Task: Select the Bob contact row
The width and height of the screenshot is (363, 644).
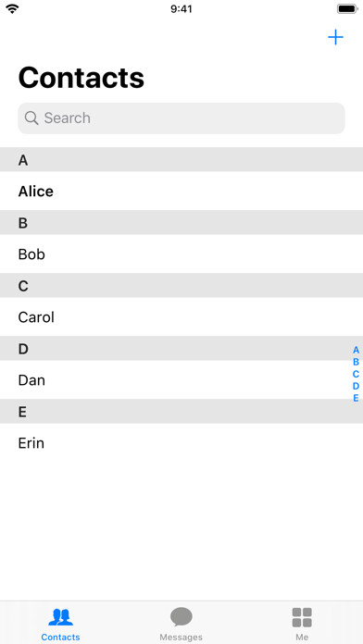Action: tap(181, 254)
